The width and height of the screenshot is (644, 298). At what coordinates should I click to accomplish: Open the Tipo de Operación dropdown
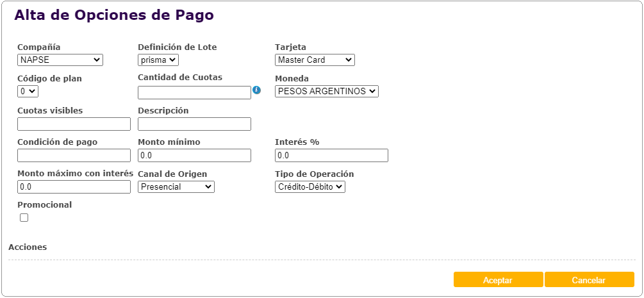click(x=310, y=187)
